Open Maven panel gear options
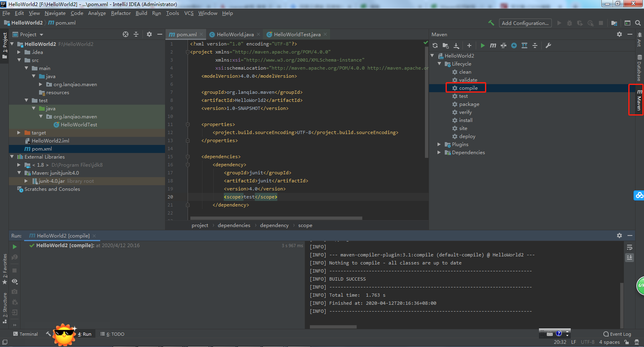 (619, 34)
